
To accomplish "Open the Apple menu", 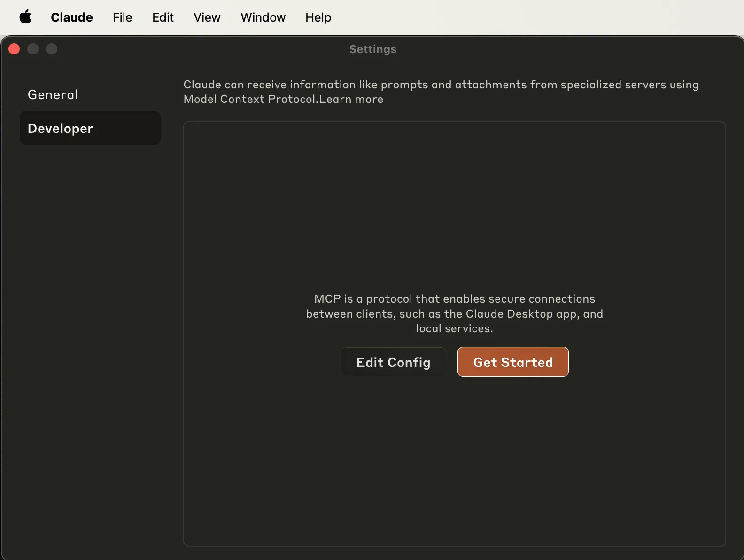I will pos(25,17).
